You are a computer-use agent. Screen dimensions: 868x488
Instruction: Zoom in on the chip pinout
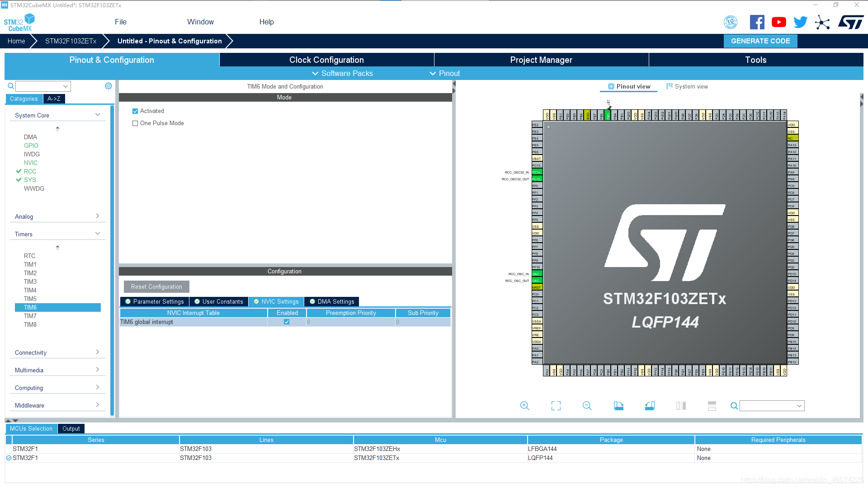[524, 406]
